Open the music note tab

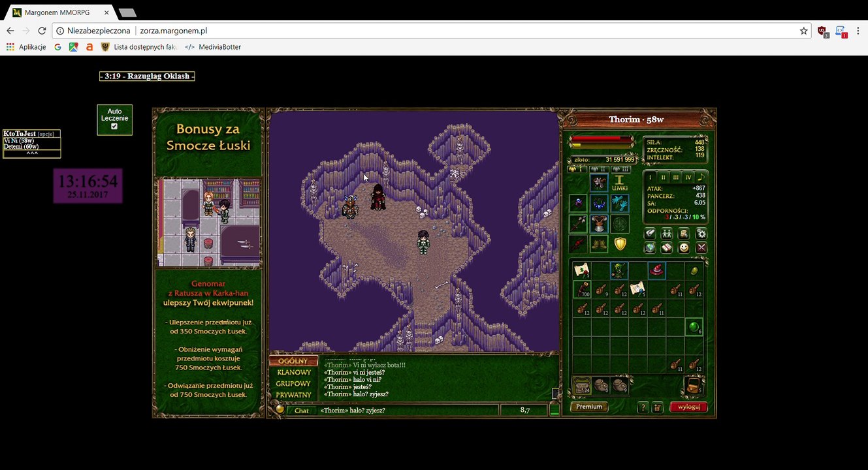tap(700, 177)
